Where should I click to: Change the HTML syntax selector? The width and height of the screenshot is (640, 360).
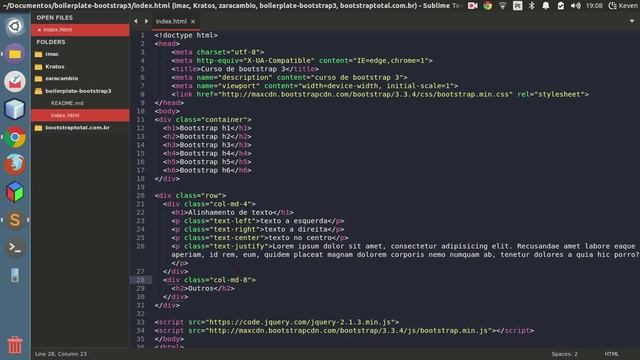click(x=611, y=354)
